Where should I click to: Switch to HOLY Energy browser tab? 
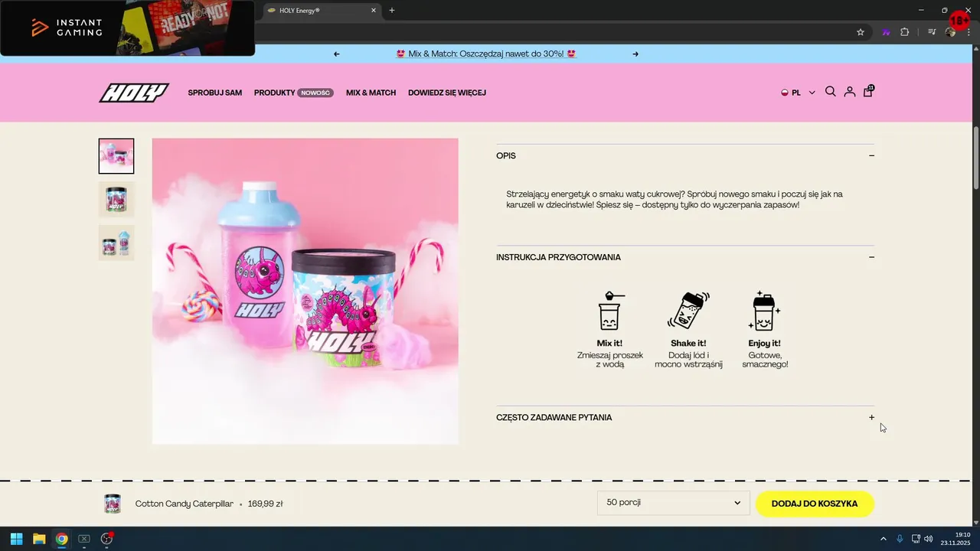tap(322, 11)
